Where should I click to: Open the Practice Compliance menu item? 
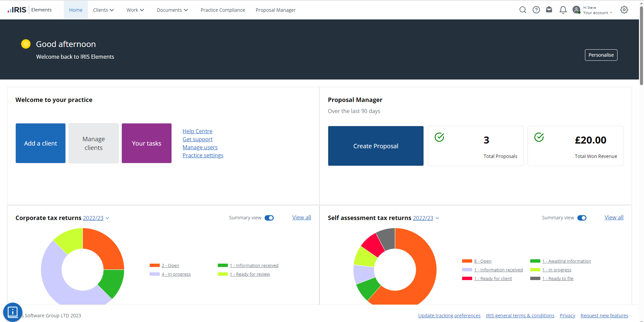coord(223,10)
